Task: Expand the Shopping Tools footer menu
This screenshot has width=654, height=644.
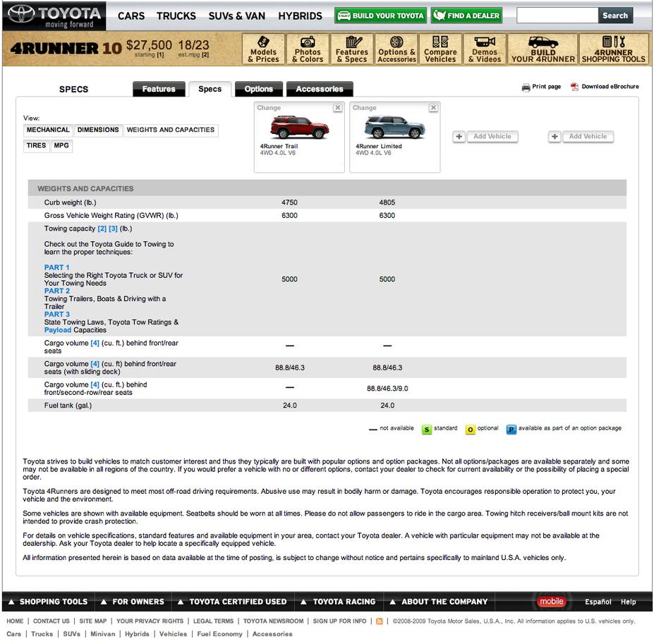Action: (x=49, y=602)
